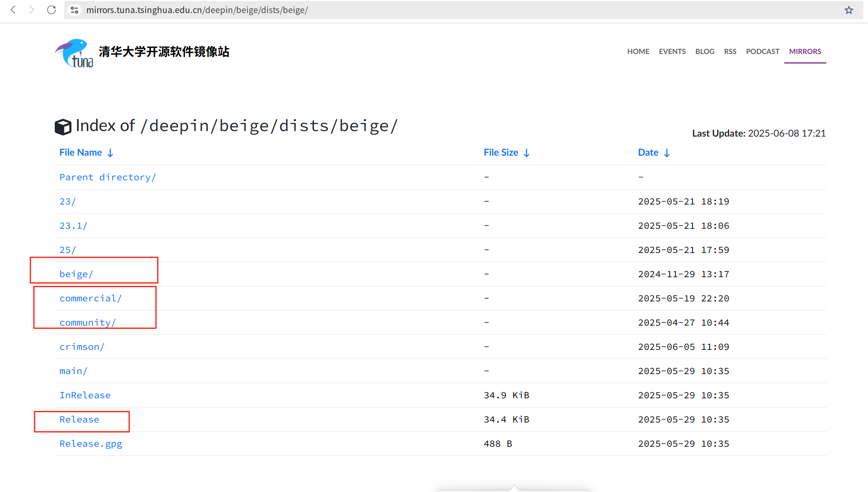The image size is (868, 492).
Task: Open the beige/ directory
Action: tap(76, 274)
